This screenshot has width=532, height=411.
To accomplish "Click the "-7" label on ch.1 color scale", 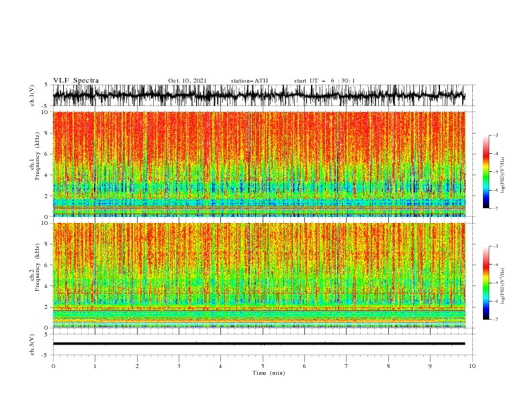I will click(495, 208).
